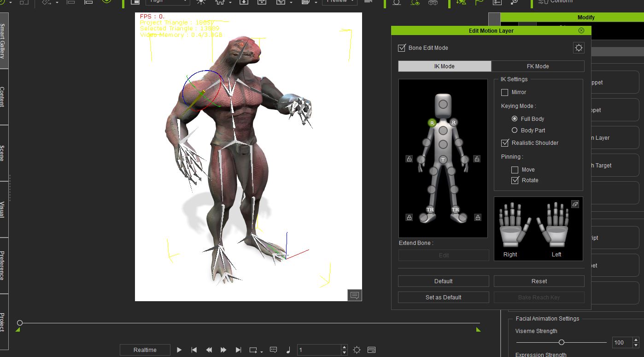Click the current frame number field
Screen dimensions: 644x357
[x=319, y=350]
